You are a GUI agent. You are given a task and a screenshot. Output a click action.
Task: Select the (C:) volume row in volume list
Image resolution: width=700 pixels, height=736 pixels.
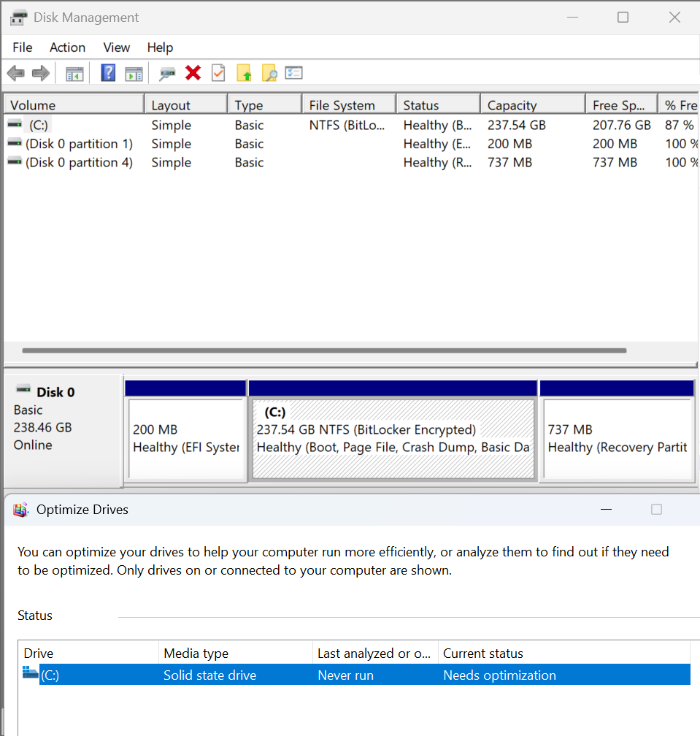click(351, 125)
